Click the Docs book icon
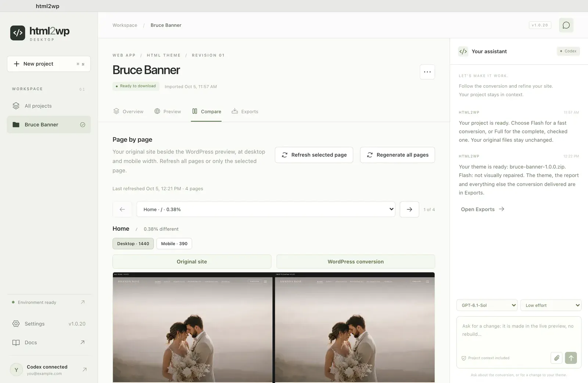Image resolution: width=588 pixels, height=383 pixels. (16, 343)
